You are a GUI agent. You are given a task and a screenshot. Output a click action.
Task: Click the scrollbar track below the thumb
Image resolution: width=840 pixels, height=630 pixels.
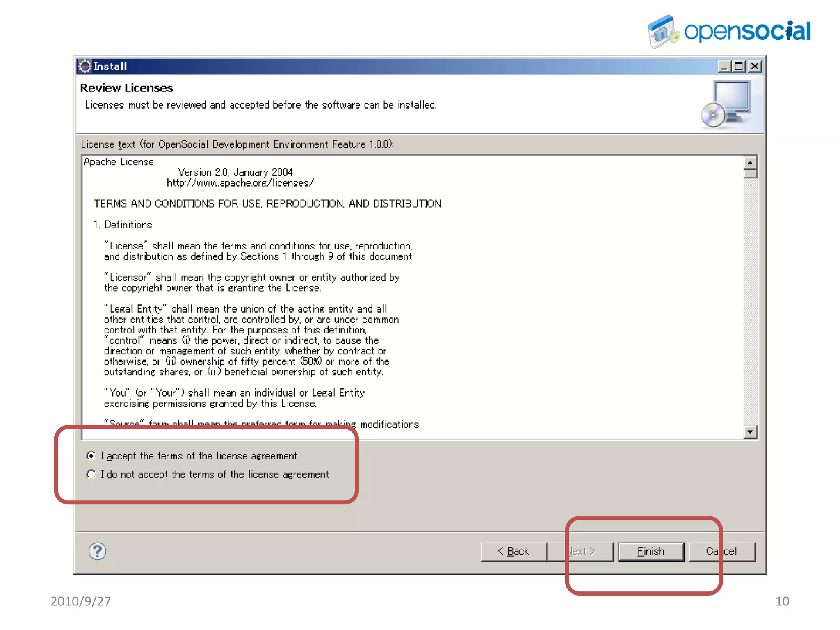pyautogui.click(x=750, y=304)
